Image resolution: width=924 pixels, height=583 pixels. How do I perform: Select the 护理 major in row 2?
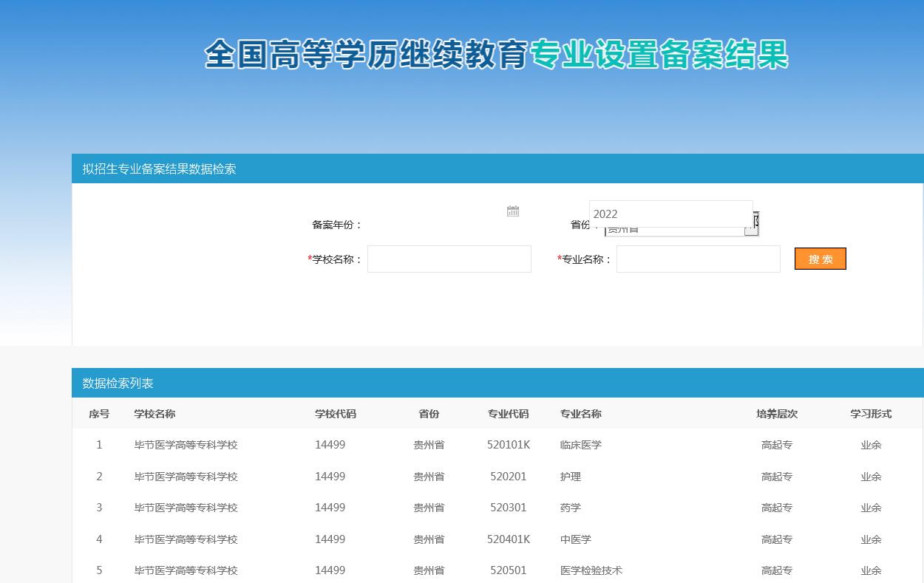tap(570, 477)
